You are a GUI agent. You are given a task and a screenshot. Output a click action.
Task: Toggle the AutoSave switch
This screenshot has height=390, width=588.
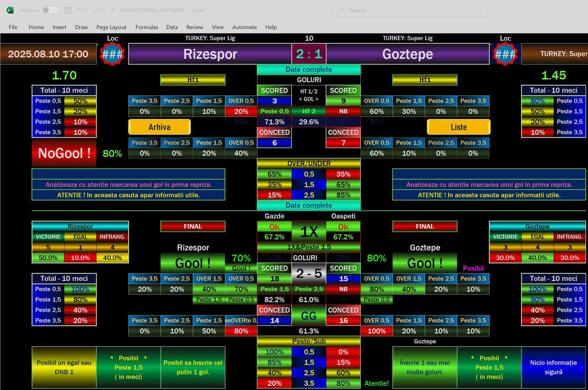(x=51, y=10)
